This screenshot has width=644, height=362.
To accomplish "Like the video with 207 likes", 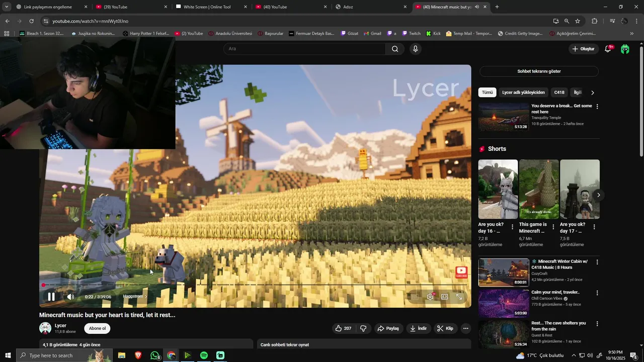I will coord(343,328).
